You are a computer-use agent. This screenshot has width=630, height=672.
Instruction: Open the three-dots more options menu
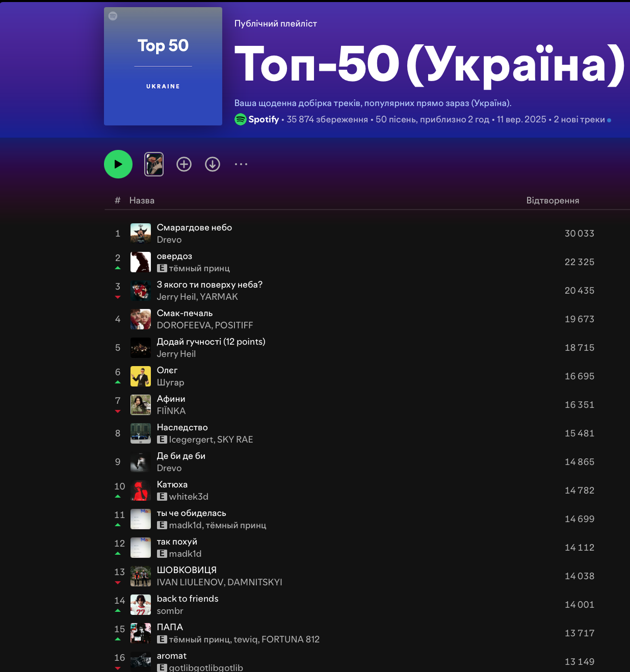click(x=241, y=164)
